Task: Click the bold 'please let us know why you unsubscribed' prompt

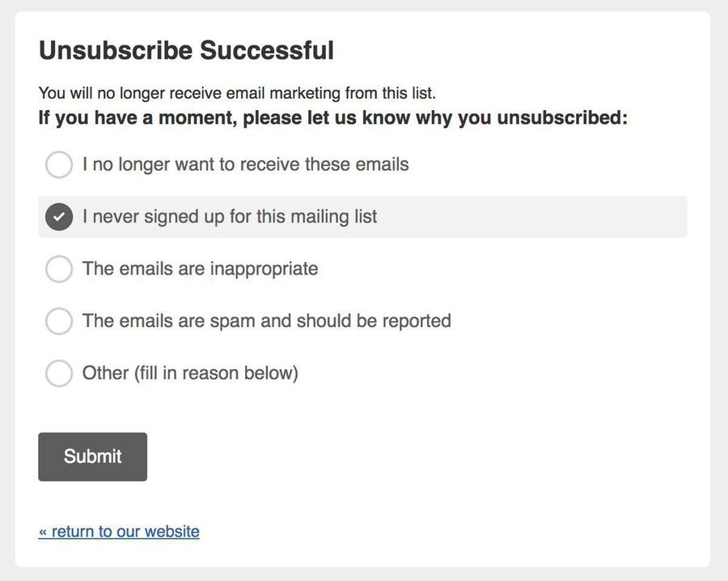Action: pos(332,118)
